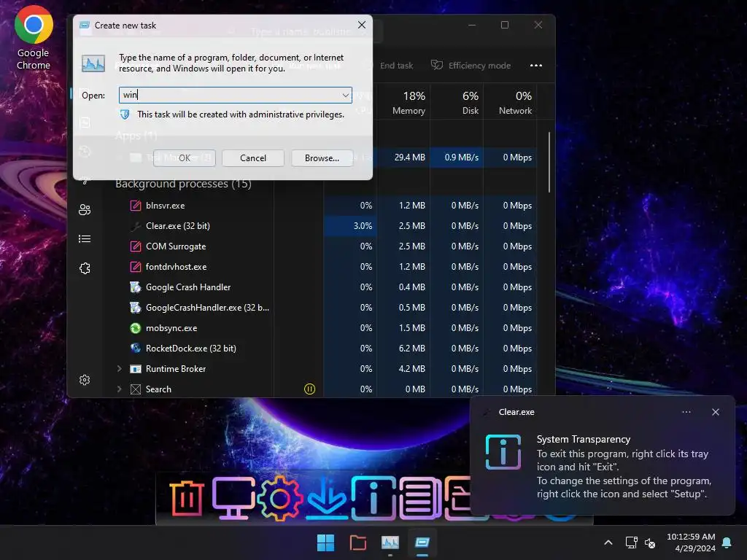
Task: Select the blnsvr.exe process icon
Action: click(x=136, y=206)
